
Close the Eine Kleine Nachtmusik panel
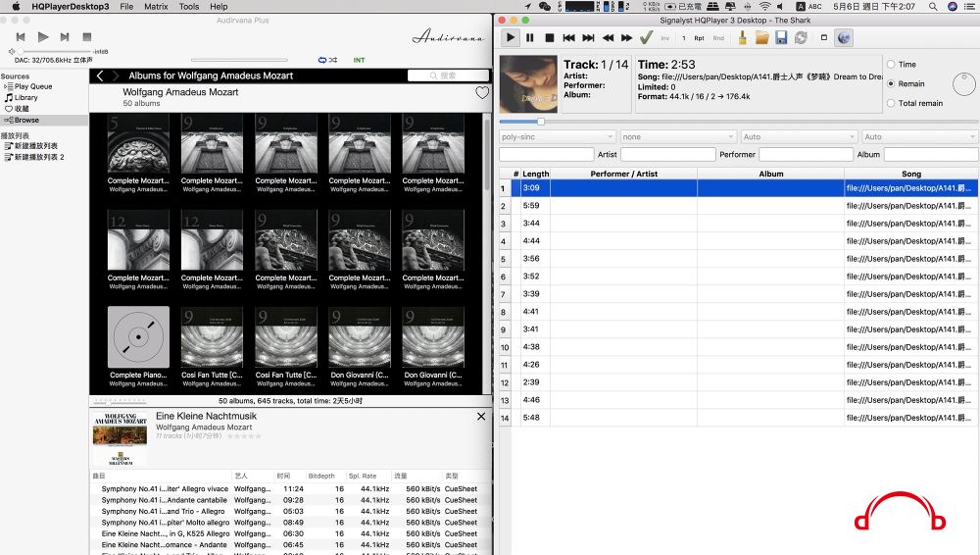tap(480, 416)
